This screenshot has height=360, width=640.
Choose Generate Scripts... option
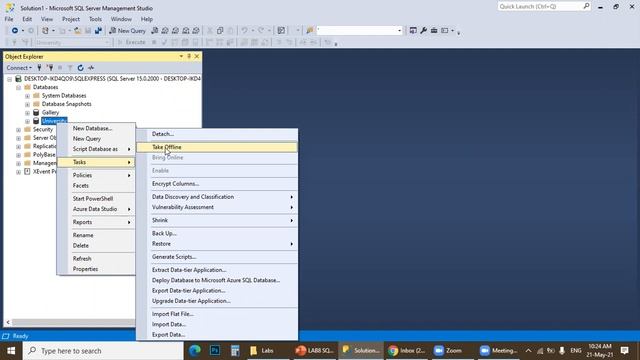click(217, 257)
